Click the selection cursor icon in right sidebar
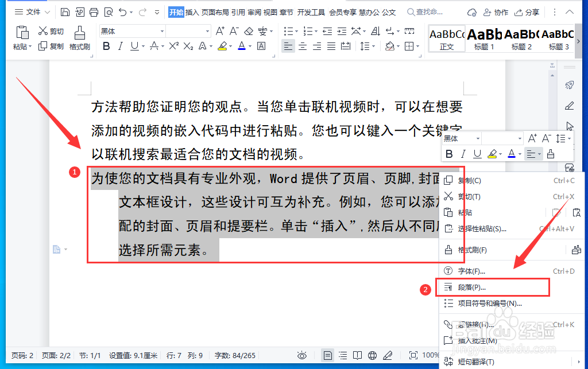Image resolution: width=588 pixels, height=369 pixels. pyautogui.click(x=570, y=126)
